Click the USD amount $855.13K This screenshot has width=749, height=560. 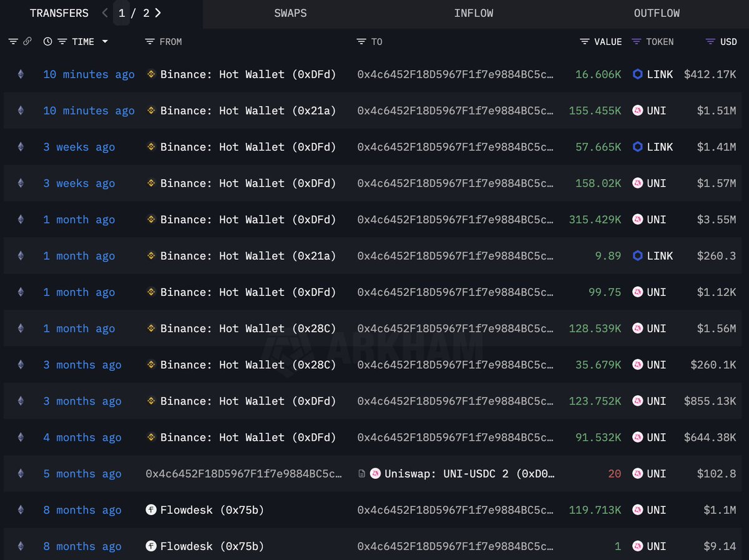point(710,401)
